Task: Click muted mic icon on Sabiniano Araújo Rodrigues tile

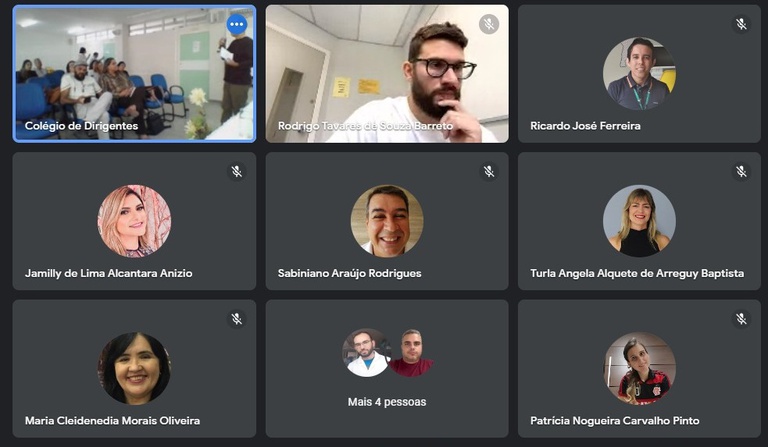Action: tap(488, 171)
